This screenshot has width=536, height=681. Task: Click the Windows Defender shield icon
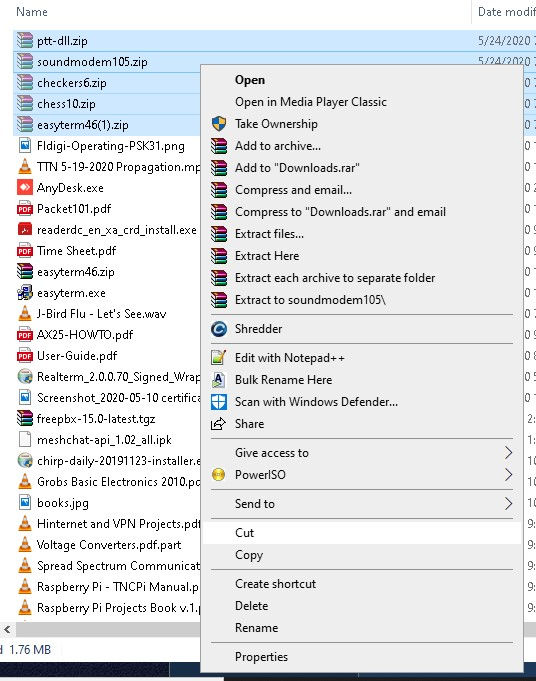click(x=218, y=402)
